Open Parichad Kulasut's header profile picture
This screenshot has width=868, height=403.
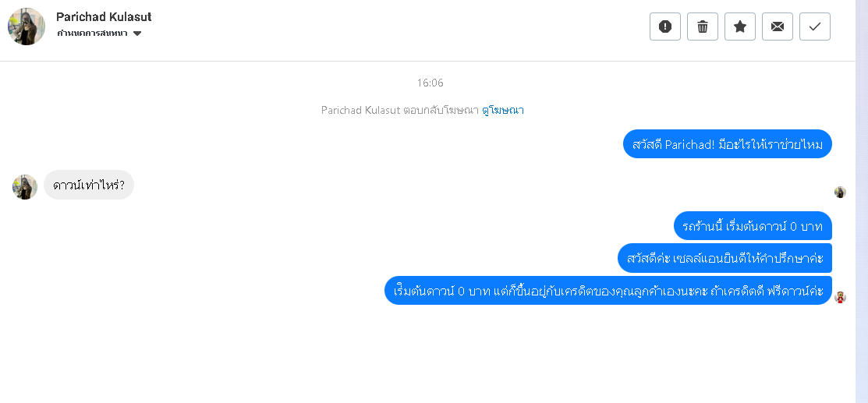pyautogui.click(x=26, y=27)
